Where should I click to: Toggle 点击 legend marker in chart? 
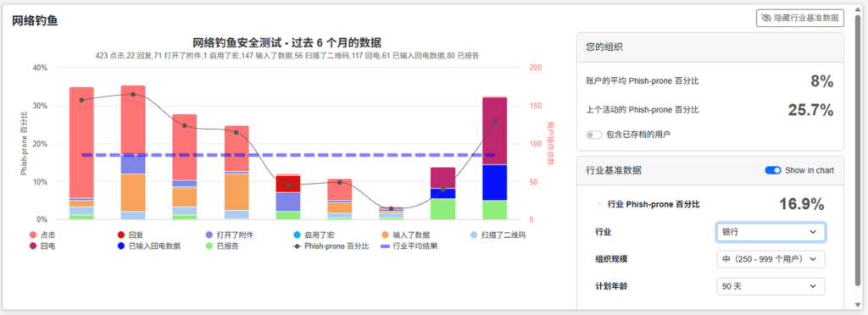pyautogui.click(x=33, y=235)
